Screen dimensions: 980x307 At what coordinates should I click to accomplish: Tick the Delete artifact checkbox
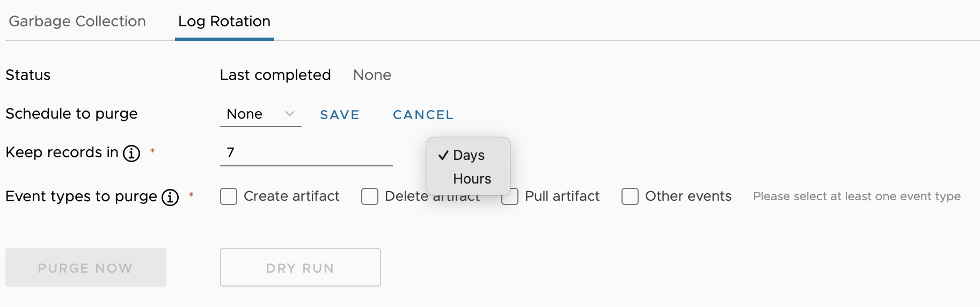(x=370, y=196)
